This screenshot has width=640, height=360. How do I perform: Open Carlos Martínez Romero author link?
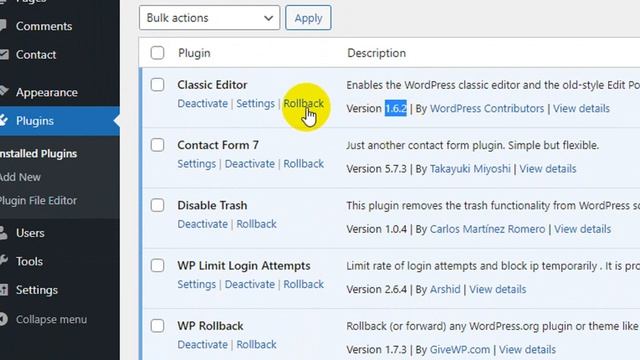click(487, 229)
